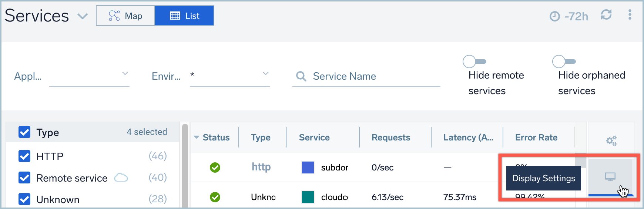Open the Environment filter dropdown
The width and height of the screenshot is (644, 209).
(229, 76)
